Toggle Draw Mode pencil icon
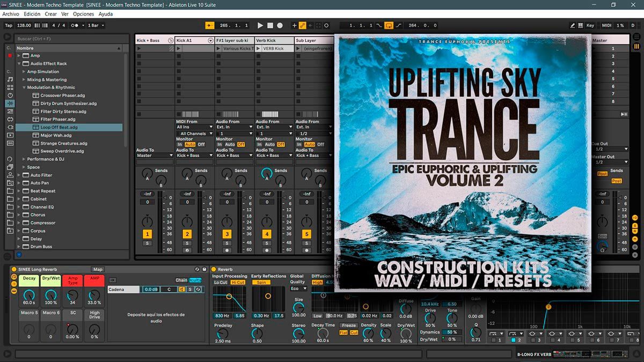 (573, 25)
